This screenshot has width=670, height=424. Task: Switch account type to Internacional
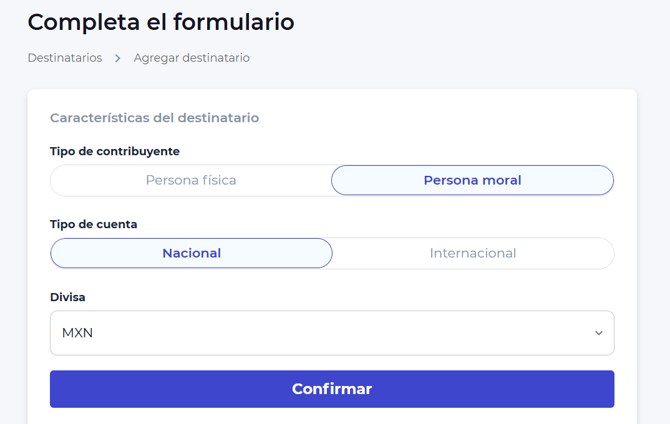[473, 253]
